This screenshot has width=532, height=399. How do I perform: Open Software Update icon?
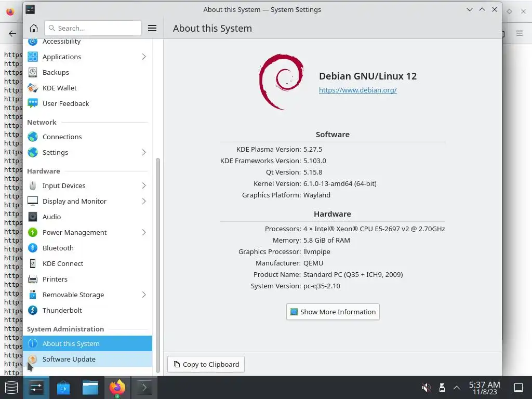[33, 359]
